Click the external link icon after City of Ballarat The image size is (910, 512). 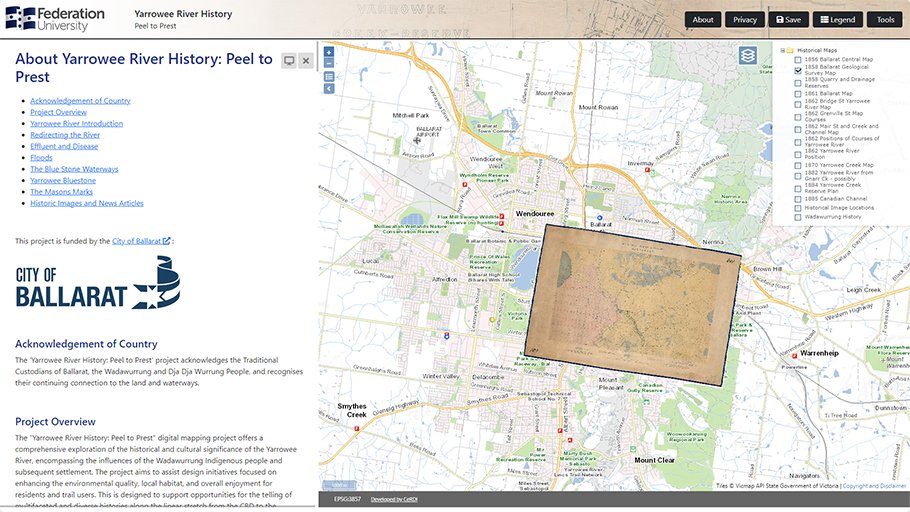point(167,241)
